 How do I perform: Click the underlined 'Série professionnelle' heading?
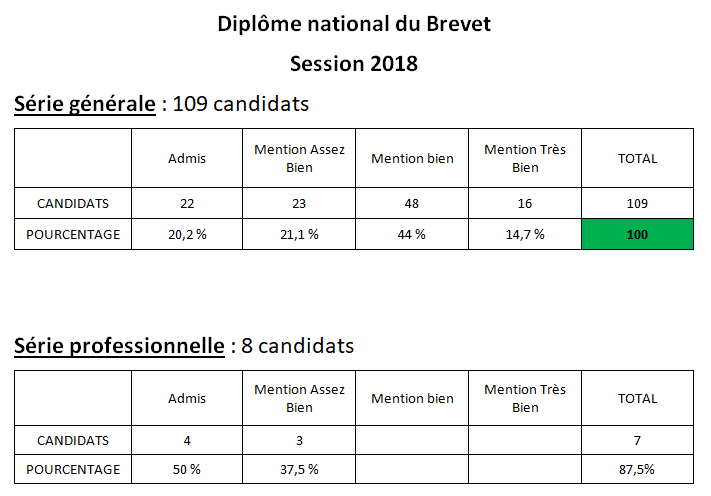(119, 346)
